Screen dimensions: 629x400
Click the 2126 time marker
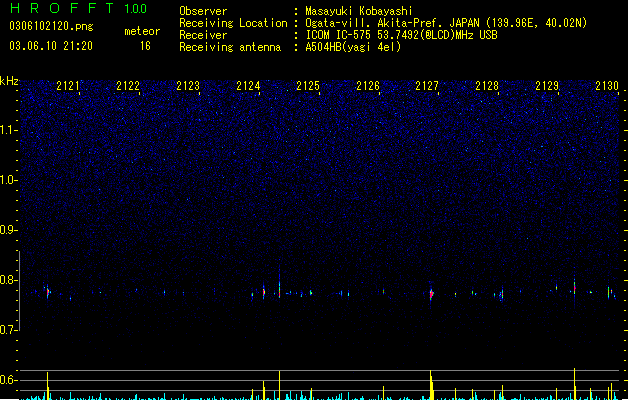[x=368, y=86]
